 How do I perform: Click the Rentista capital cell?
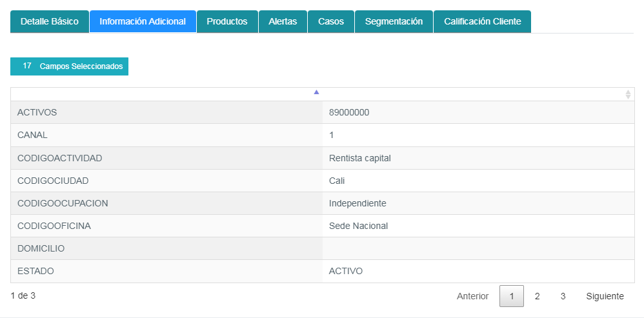pyautogui.click(x=359, y=158)
